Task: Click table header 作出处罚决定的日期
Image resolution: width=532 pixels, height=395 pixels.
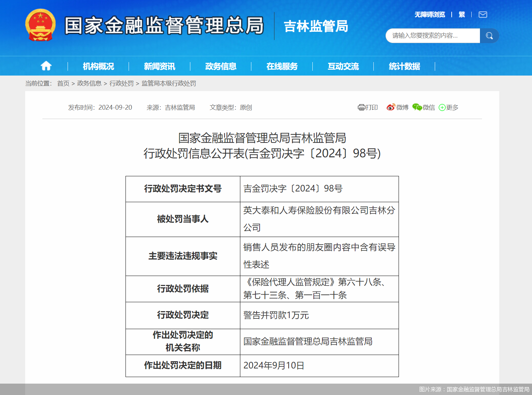Action: [183, 365]
